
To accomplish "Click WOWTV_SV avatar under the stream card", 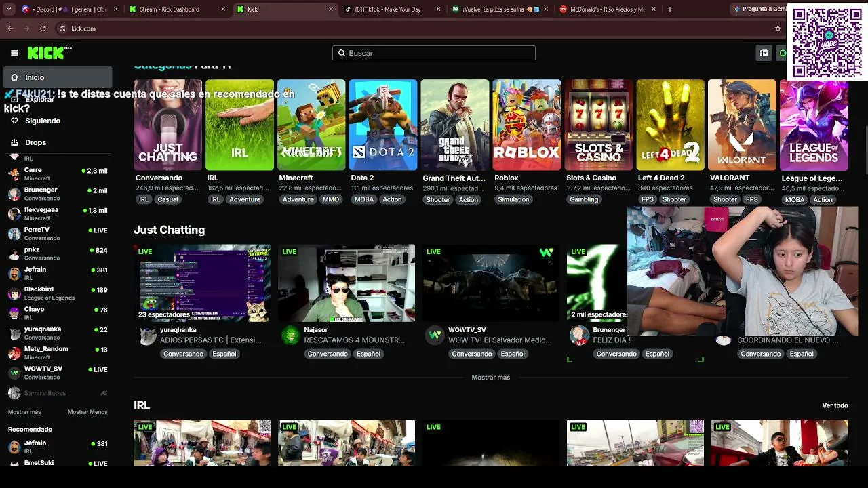I will pyautogui.click(x=435, y=335).
